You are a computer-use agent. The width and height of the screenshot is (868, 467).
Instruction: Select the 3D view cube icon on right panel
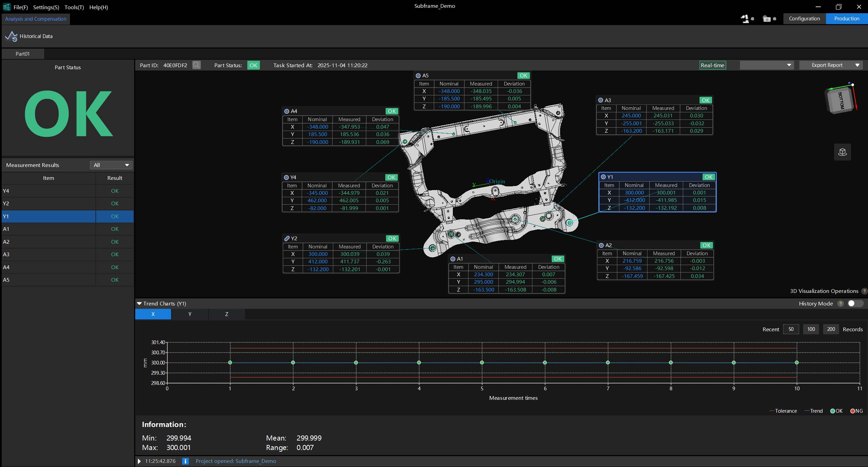pos(842,152)
